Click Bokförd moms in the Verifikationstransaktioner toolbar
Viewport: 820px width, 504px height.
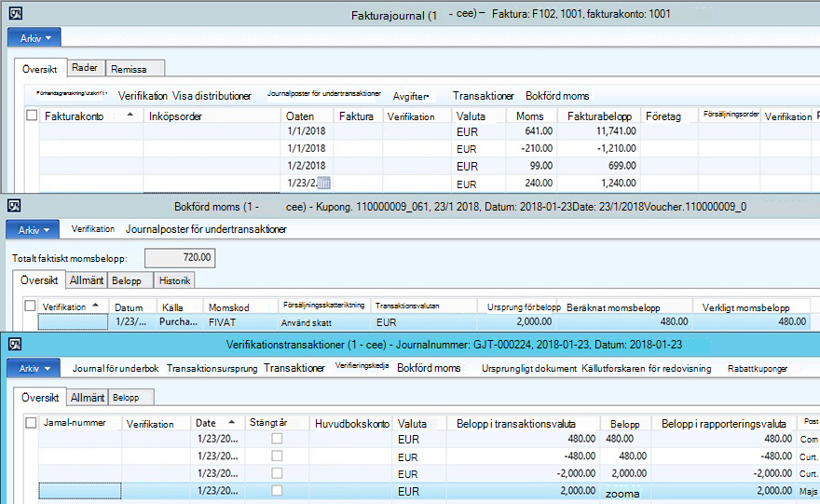pos(429,368)
